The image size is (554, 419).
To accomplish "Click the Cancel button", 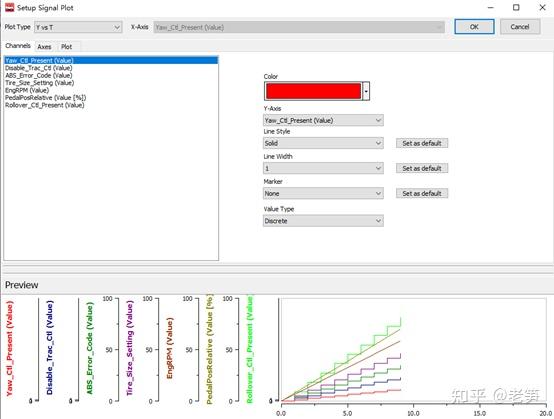I will coord(520,27).
